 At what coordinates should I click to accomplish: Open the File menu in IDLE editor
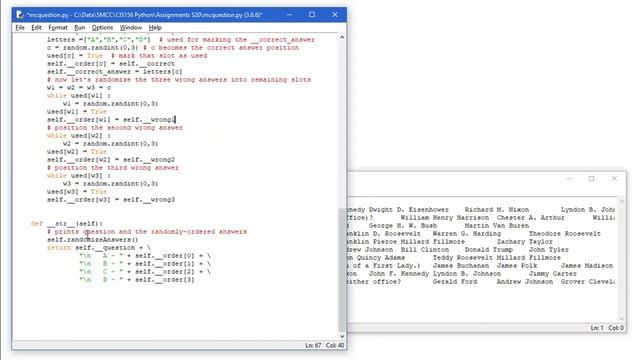click(20, 27)
